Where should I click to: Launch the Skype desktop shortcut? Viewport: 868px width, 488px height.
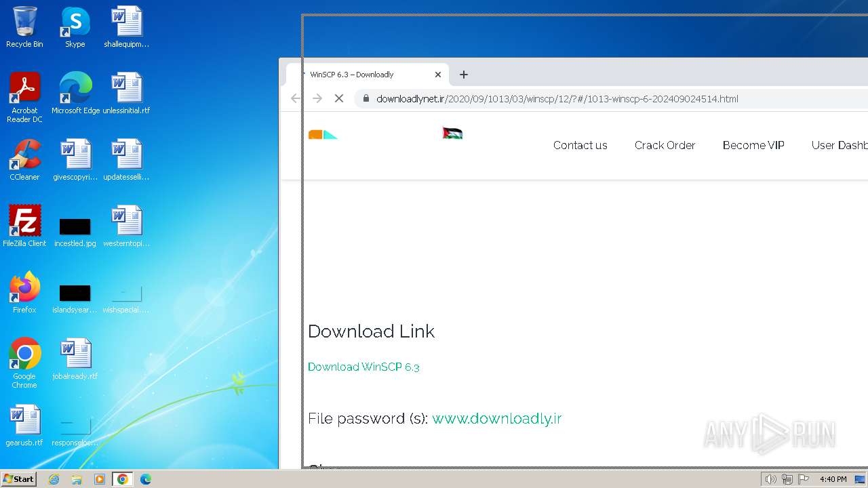pyautogui.click(x=75, y=27)
